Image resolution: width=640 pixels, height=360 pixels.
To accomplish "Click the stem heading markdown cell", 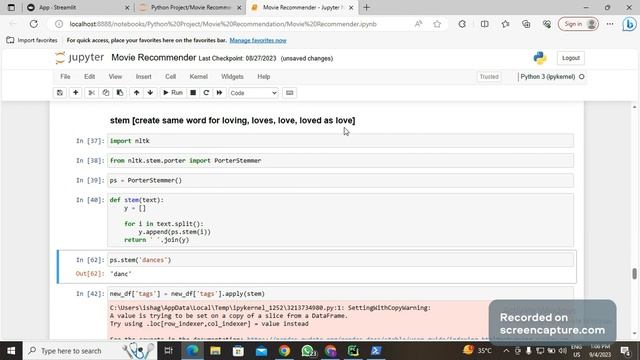I will 233,120.
